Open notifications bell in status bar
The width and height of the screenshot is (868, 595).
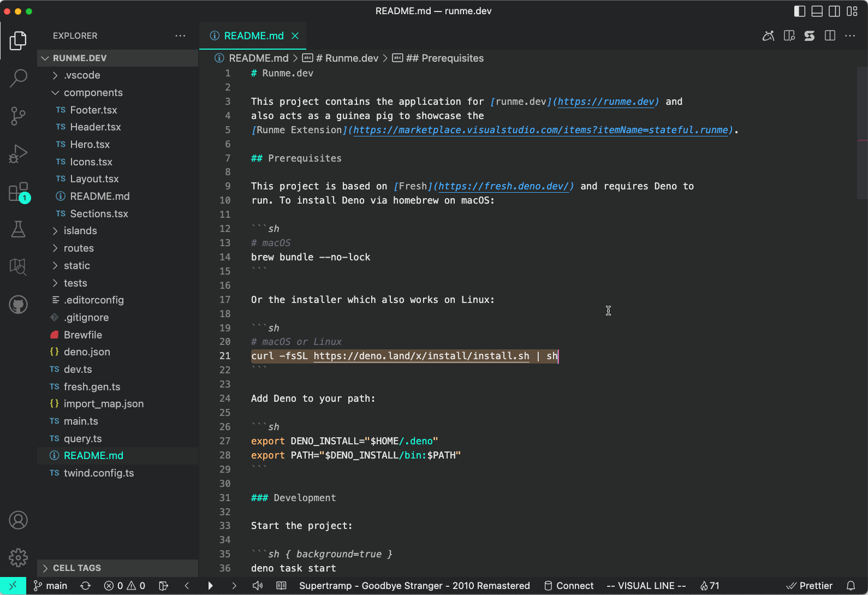851,586
